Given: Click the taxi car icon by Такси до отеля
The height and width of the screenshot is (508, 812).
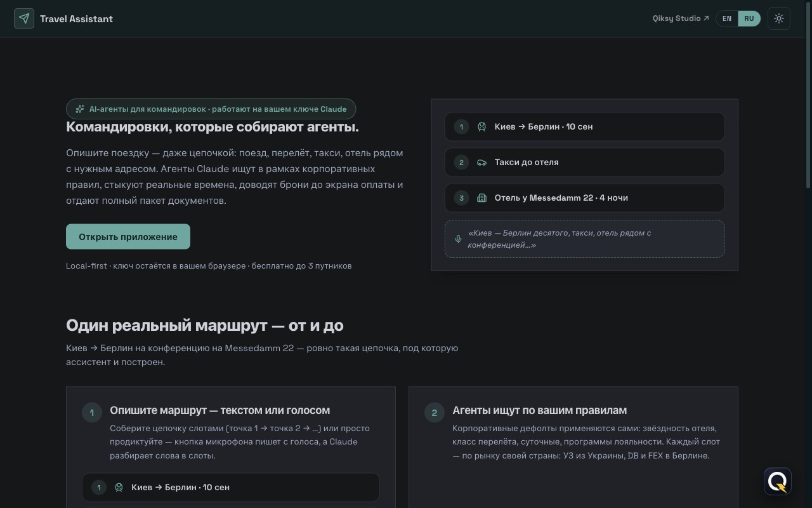Looking at the screenshot, I should (482, 162).
